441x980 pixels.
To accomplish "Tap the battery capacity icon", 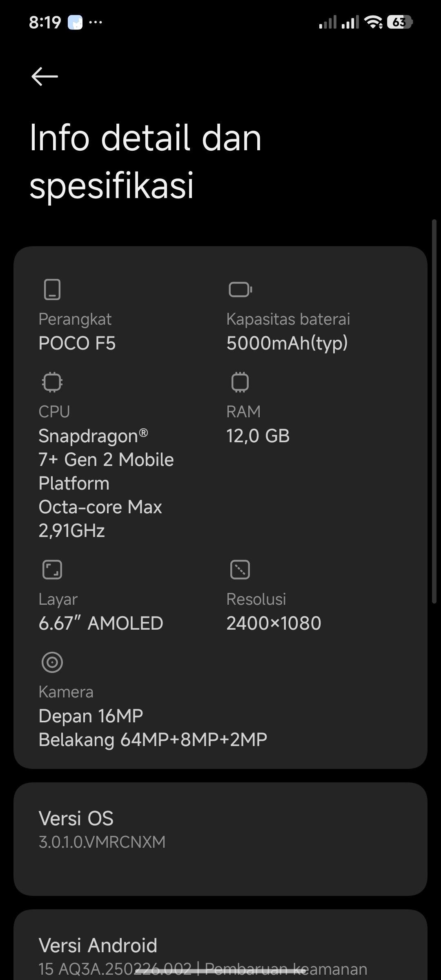I will 240,290.
